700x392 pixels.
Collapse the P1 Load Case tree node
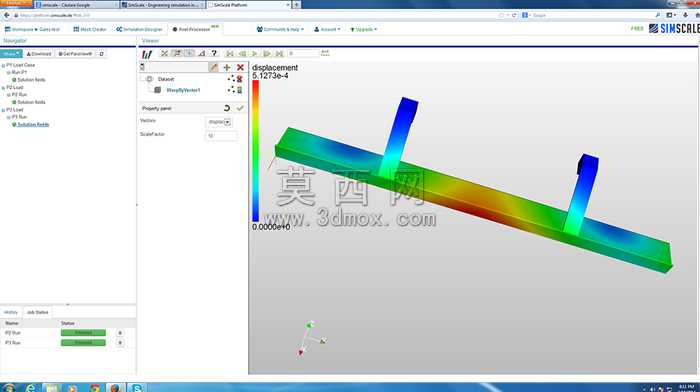tap(4, 65)
